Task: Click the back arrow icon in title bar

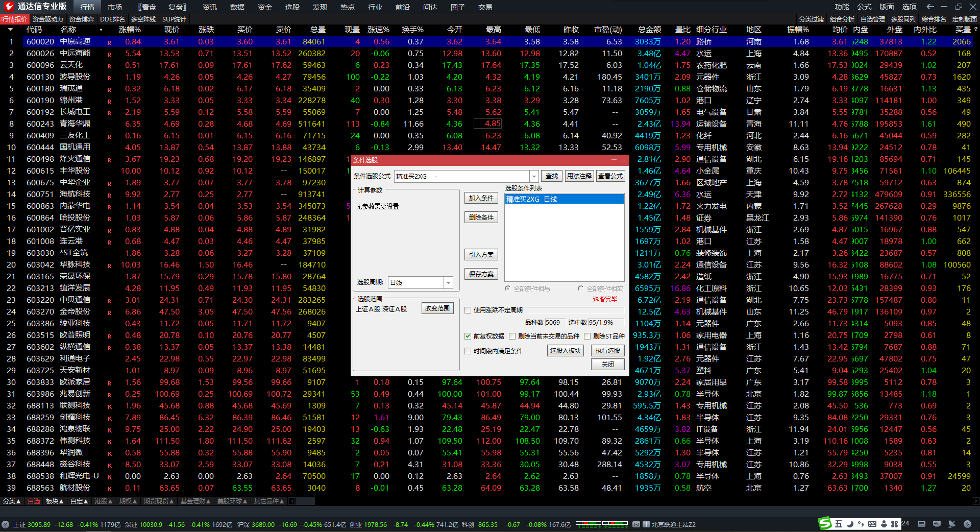Action: (x=930, y=7)
